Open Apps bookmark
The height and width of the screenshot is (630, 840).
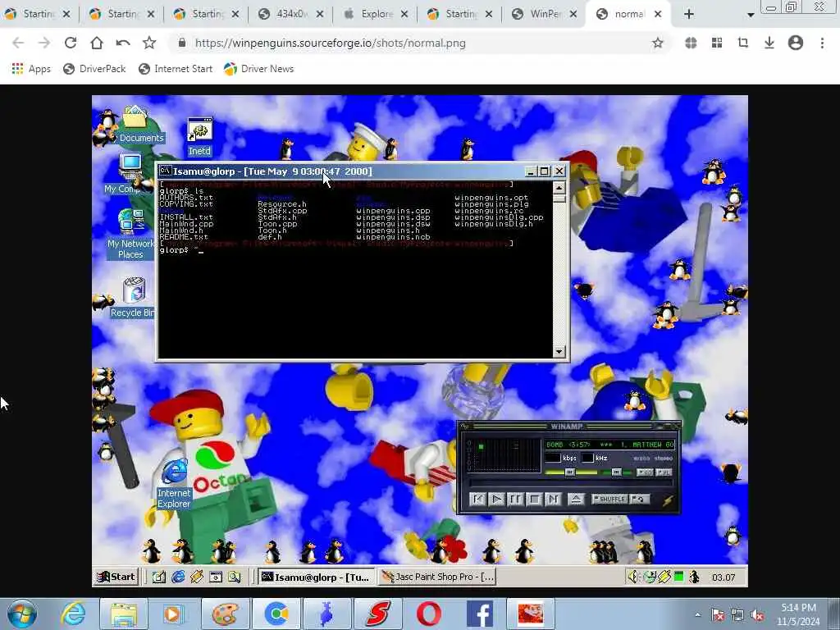point(31,69)
